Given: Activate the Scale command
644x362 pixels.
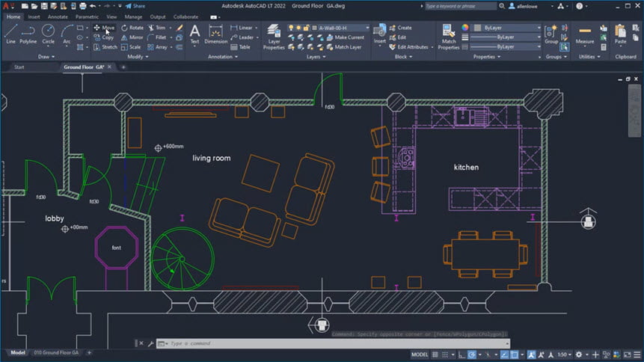Looking at the screenshot, I should click(131, 47).
